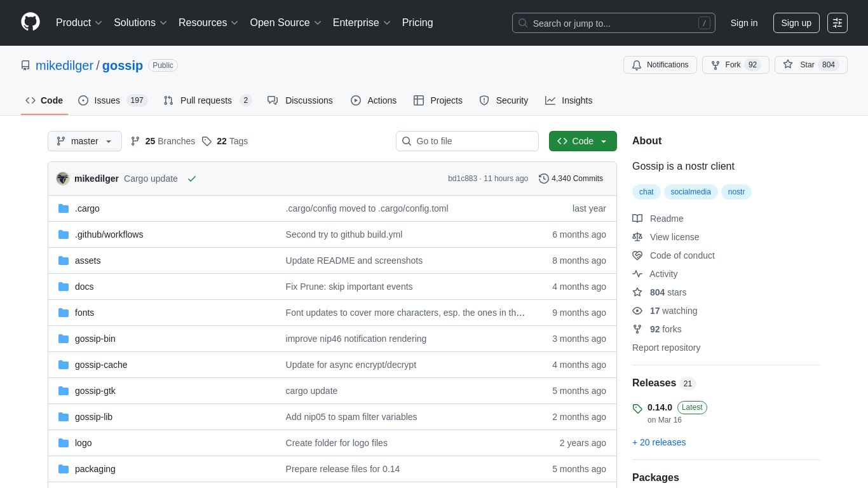Screen dimensions: 868x488
Task: Open the green Code dropdown button
Action: click(x=583, y=141)
